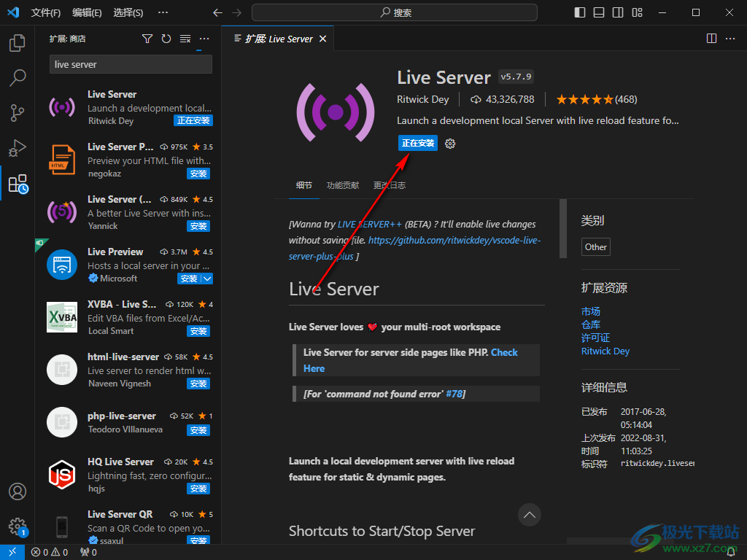Click the Filter Extensions funnel icon
This screenshot has height=560, width=747.
point(147,39)
